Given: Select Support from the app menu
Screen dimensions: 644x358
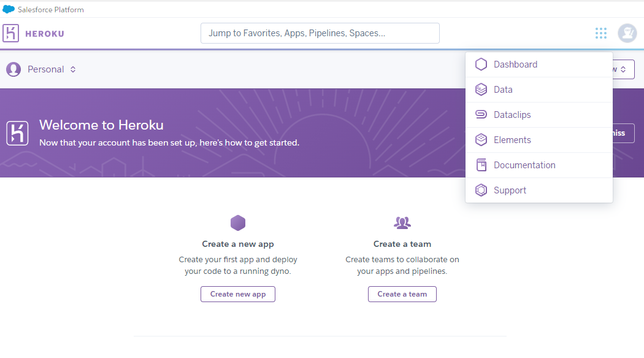Looking at the screenshot, I should coord(539,190).
